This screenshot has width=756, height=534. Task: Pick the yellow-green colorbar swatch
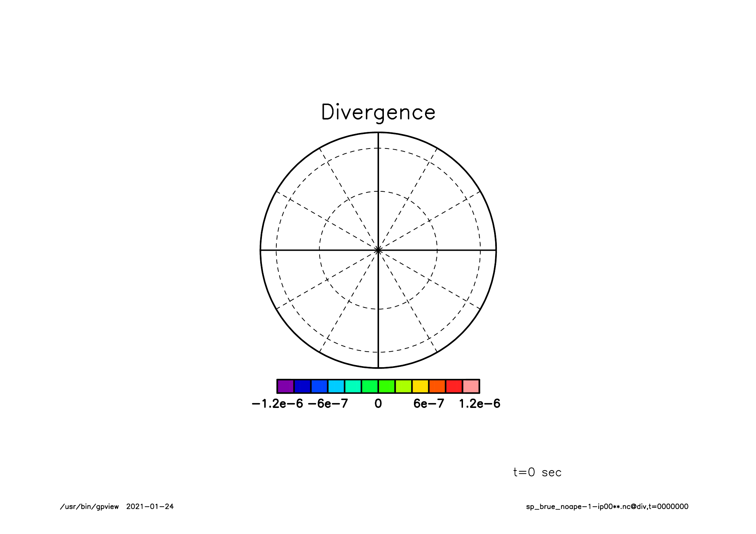pos(404,386)
